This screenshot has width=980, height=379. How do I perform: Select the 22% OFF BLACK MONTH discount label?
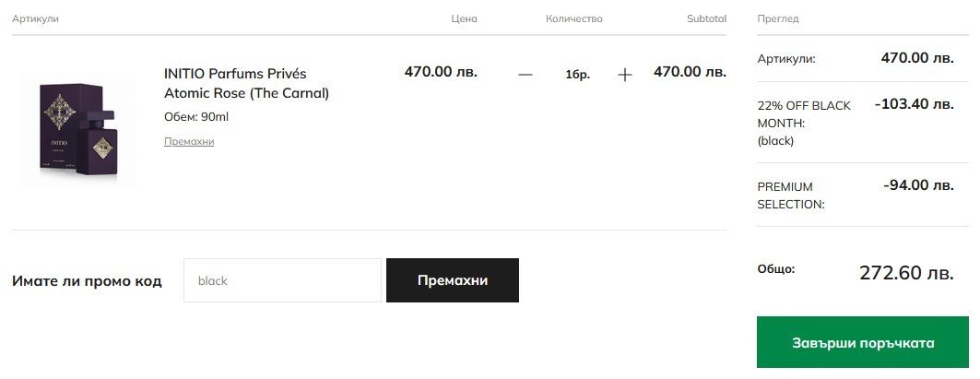(804, 123)
